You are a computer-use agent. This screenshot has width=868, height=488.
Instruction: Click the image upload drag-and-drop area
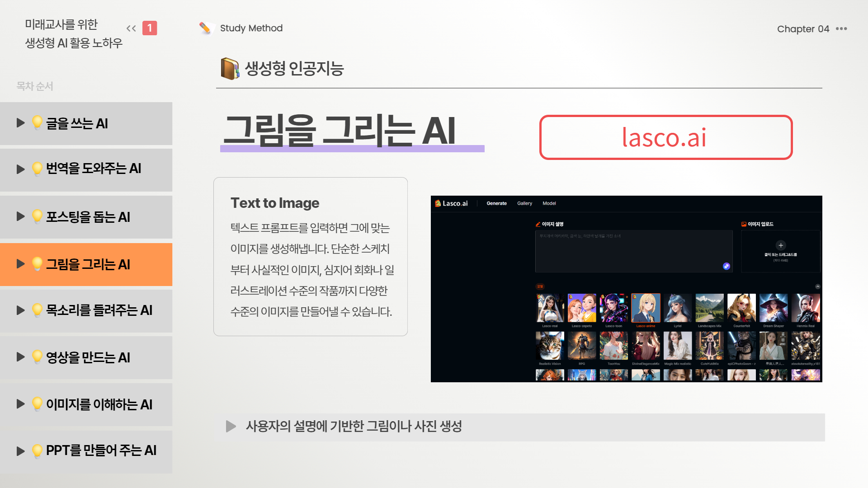pos(781,251)
